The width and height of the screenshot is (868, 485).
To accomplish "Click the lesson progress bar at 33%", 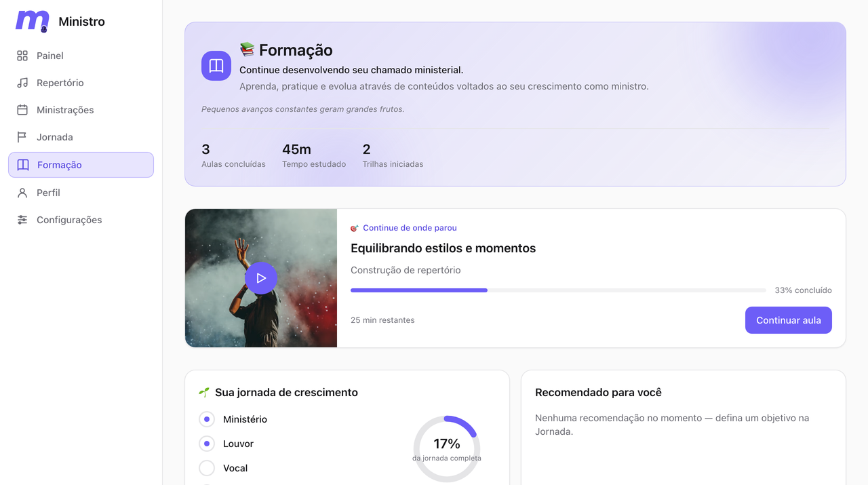I will coord(558,290).
